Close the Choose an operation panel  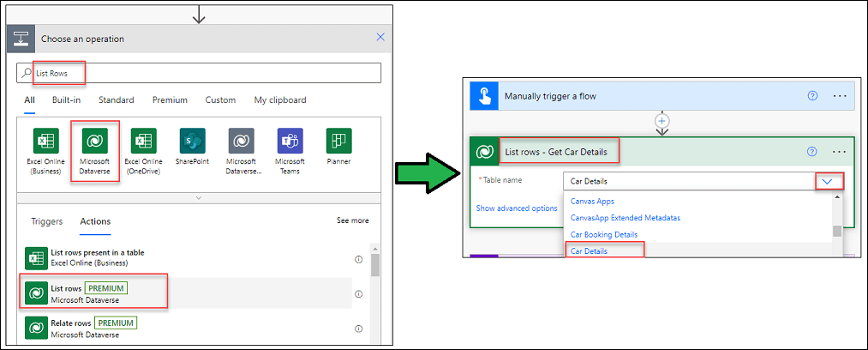click(380, 37)
